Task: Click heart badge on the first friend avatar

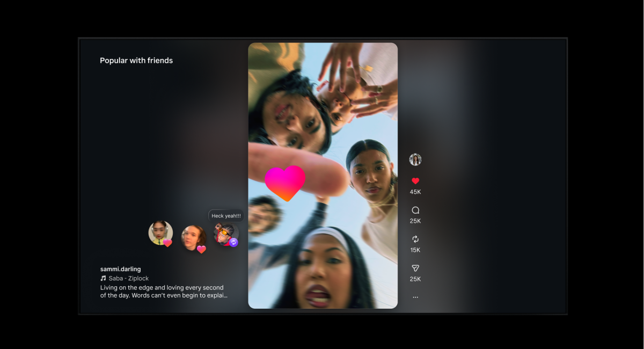Action: click(167, 243)
